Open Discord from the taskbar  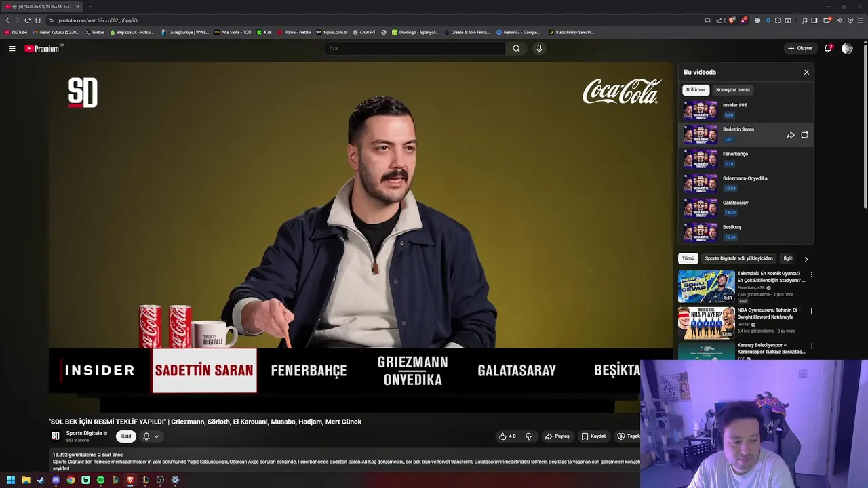pos(56,480)
